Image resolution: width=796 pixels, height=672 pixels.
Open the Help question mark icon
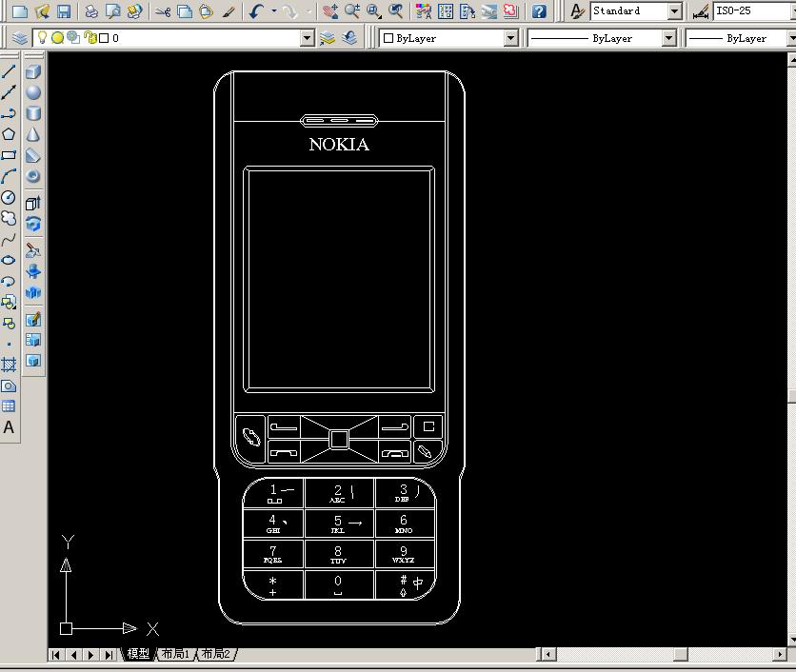[x=539, y=11]
